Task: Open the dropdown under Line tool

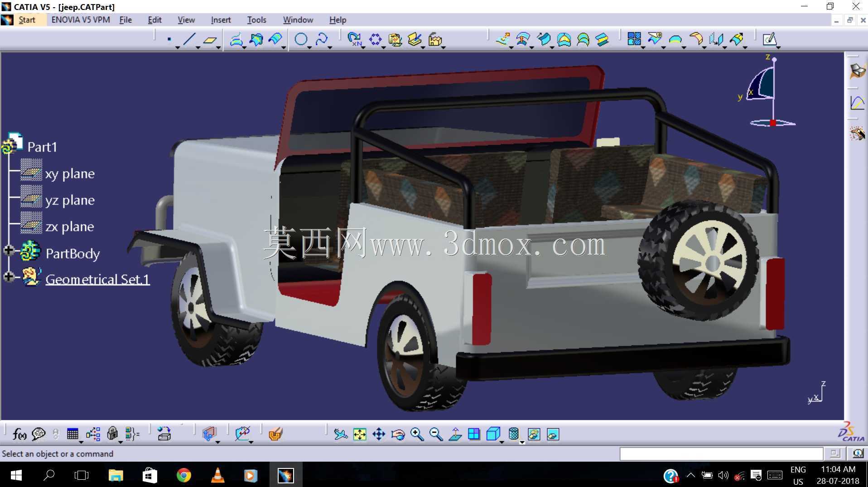Action: point(198,47)
